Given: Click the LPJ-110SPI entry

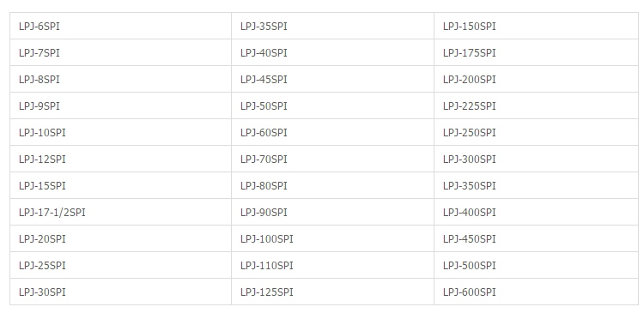Looking at the screenshot, I should [267, 266].
